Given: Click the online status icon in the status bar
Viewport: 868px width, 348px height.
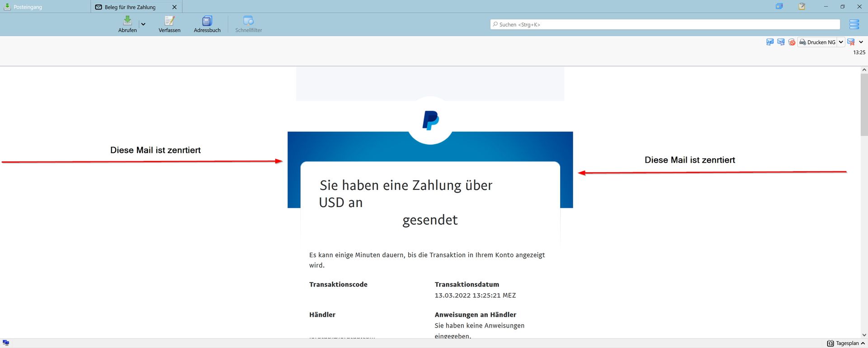Looking at the screenshot, I should (6, 343).
